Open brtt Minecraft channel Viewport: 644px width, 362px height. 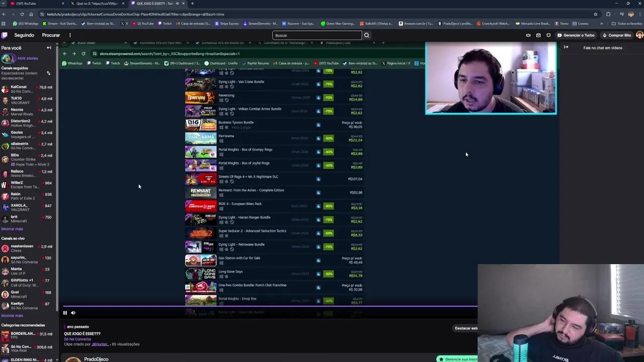pyautogui.click(x=29, y=219)
